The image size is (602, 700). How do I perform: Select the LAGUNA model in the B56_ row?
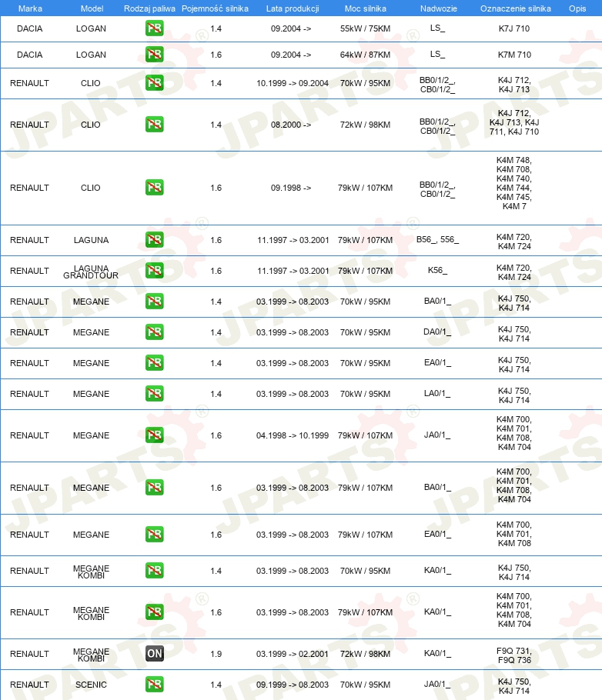pyautogui.click(x=91, y=240)
